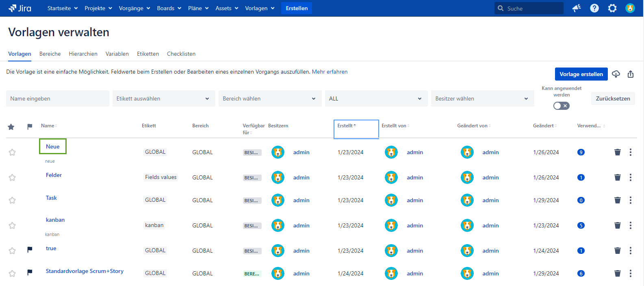Toggle the 'Kann angewendet werden' switch

562,106
